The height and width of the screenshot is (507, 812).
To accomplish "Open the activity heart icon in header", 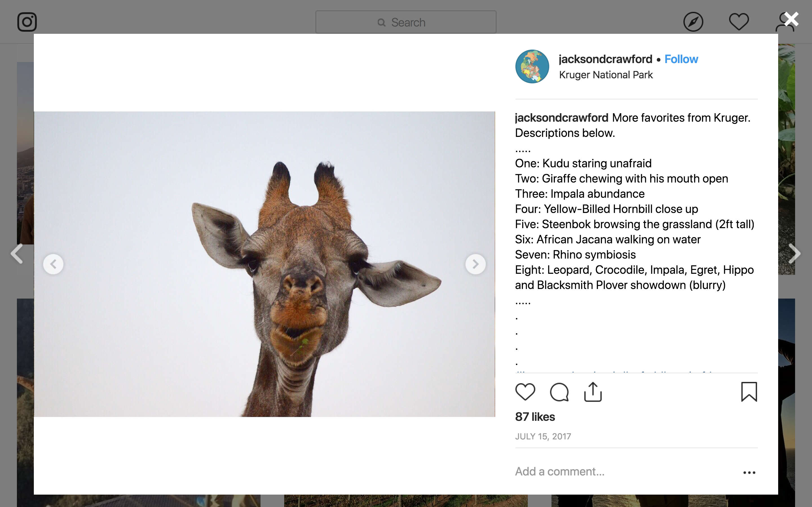I will 738,22.
